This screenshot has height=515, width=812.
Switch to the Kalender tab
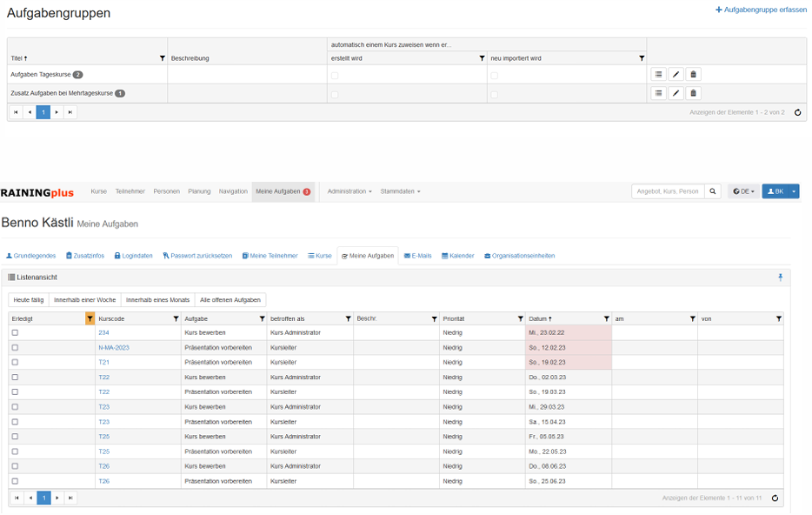[458, 256]
